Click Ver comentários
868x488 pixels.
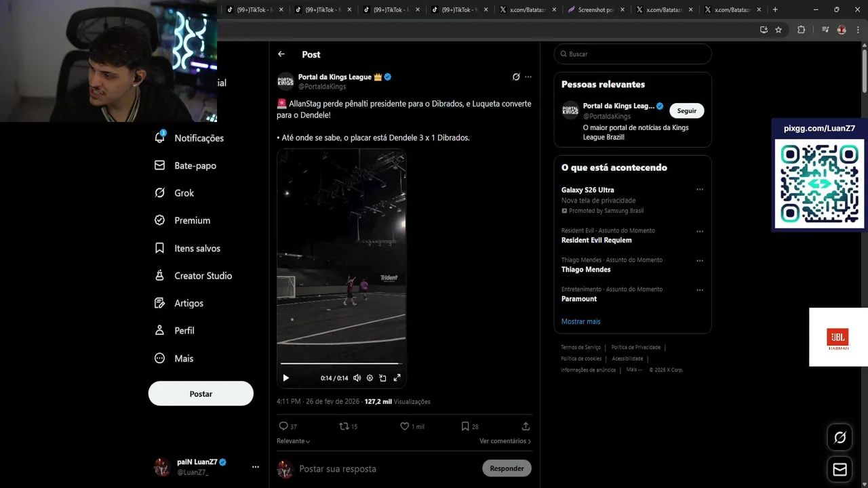[x=505, y=441]
